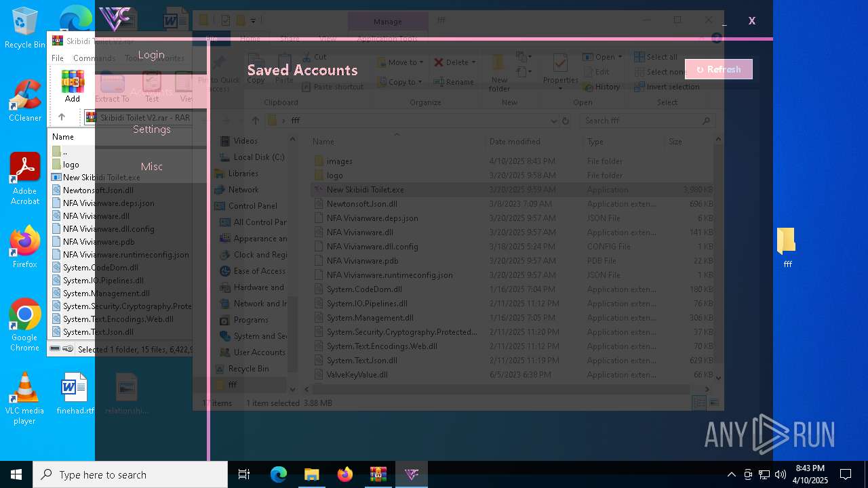Screen dimensions: 868x488
Task: Open Adobe Acrobat desktop shortcut
Action: 25,178
